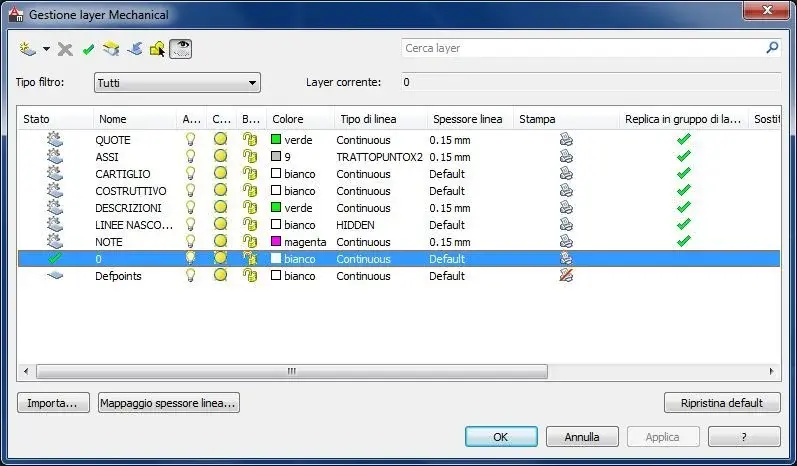Click the New layer toolbar icon
This screenshot has height=466, width=797.
click(x=27, y=49)
